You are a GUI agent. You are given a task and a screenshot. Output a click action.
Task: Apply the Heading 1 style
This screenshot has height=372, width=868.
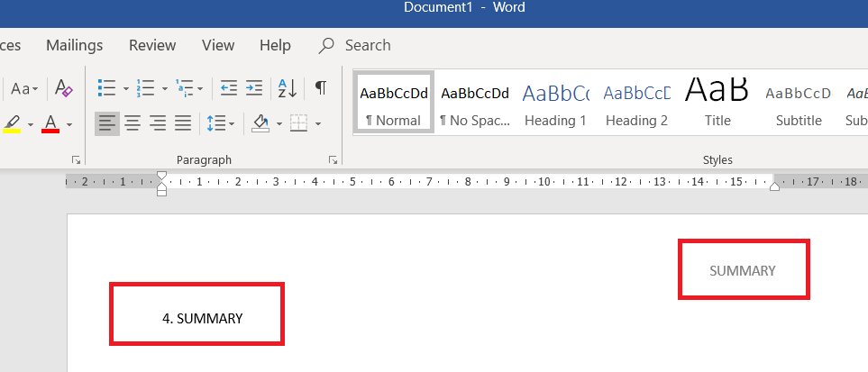coord(555,103)
